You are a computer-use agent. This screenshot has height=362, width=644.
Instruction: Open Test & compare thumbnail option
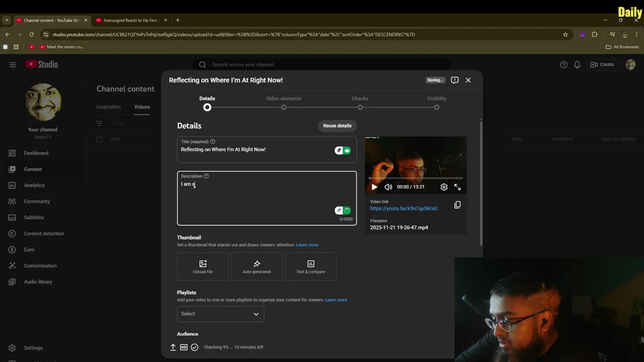point(310,266)
